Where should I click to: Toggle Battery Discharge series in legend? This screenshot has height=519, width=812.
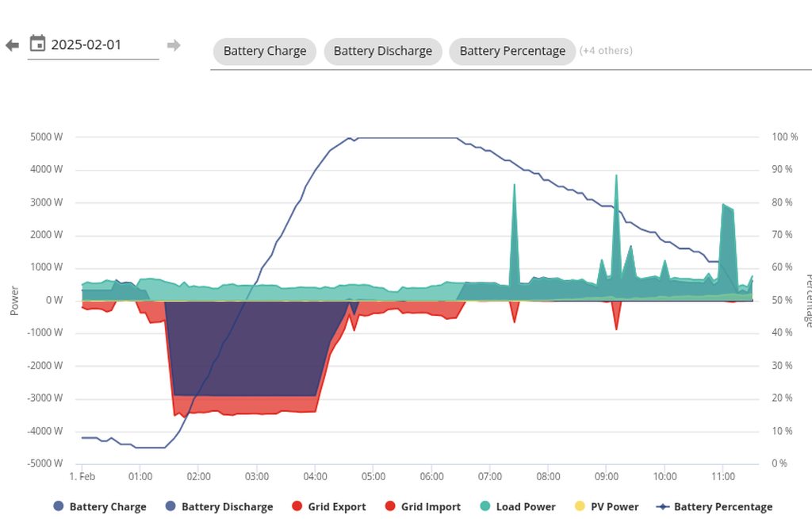(227, 506)
